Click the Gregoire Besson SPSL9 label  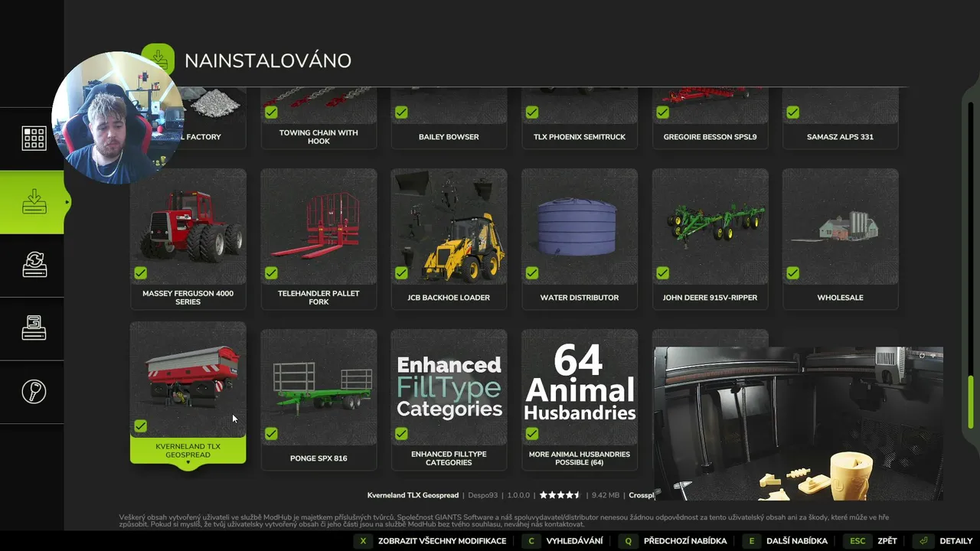tap(710, 137)
